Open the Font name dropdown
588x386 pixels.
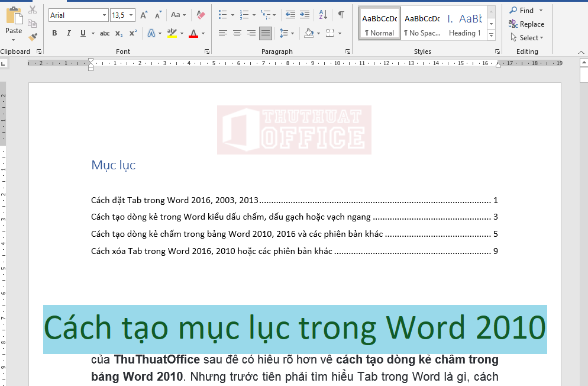(x=105, y=14)
